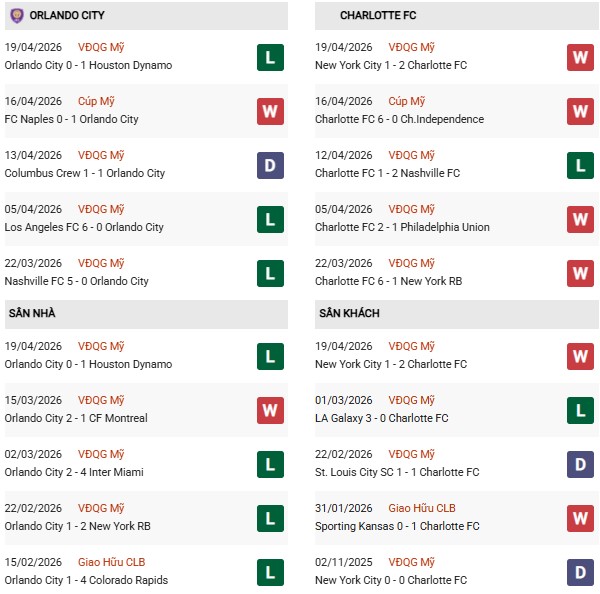Viewport: 600px width, 594px height.
Task: Click the L badge for LA Galaxy match
Action: point(580,410)
